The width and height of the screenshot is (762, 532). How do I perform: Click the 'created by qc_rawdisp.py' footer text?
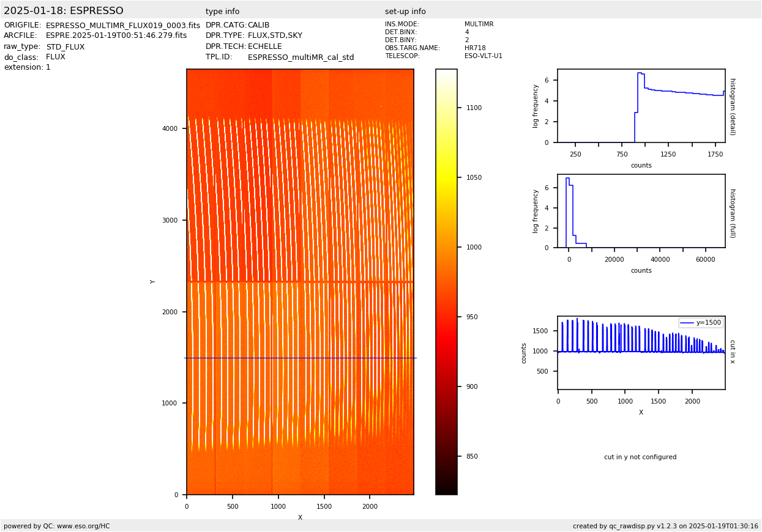pyautogui.click(x=665, y=526)
